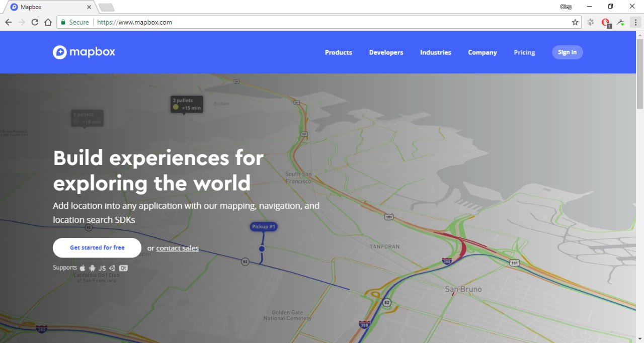
Task: Open the Company menu
Action: click(482, 52)
